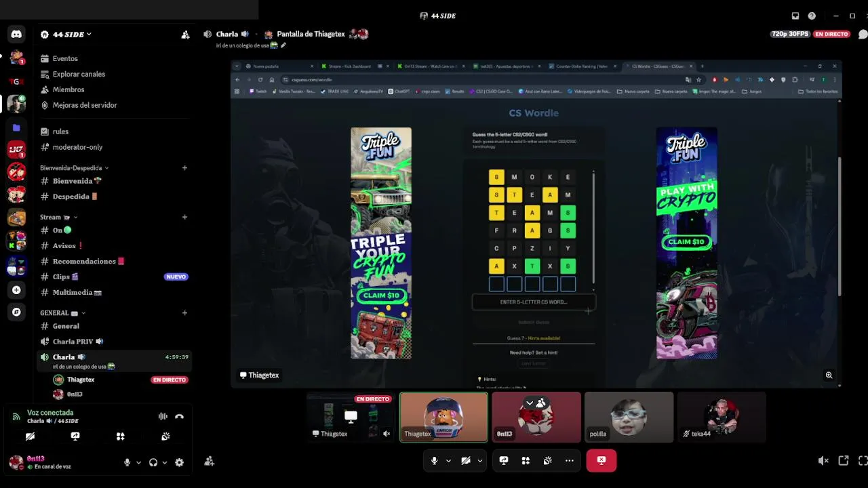Image resolution: width=868 pixels, height=488 pixels.
Task: Click the voice connection signal icon
Action: tap(16, 417)
